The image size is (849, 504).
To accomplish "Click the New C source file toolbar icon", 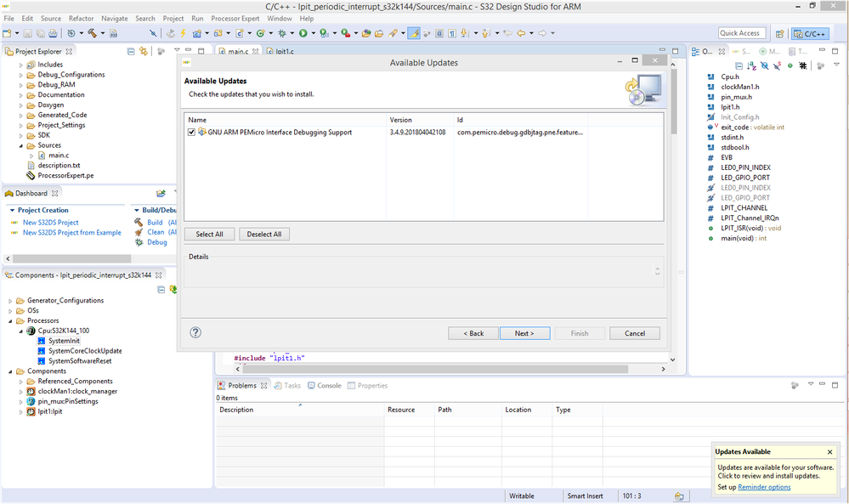I will point(240,33).
